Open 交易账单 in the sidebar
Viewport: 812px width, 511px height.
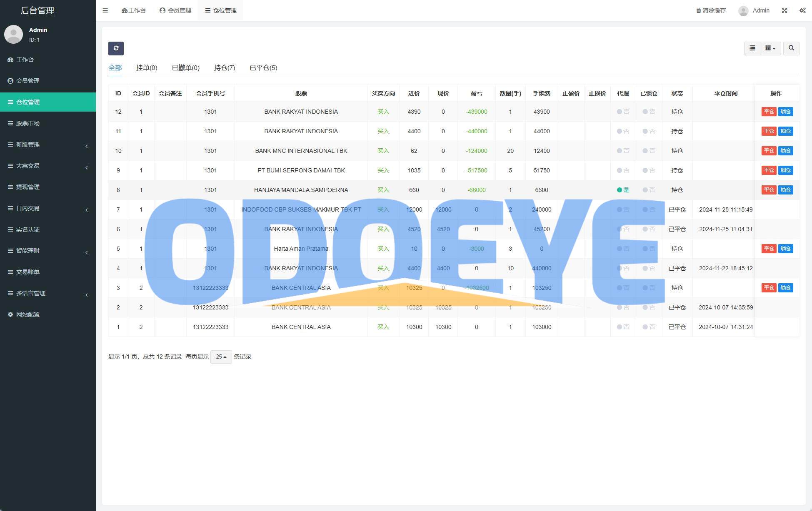click(48, 272)
